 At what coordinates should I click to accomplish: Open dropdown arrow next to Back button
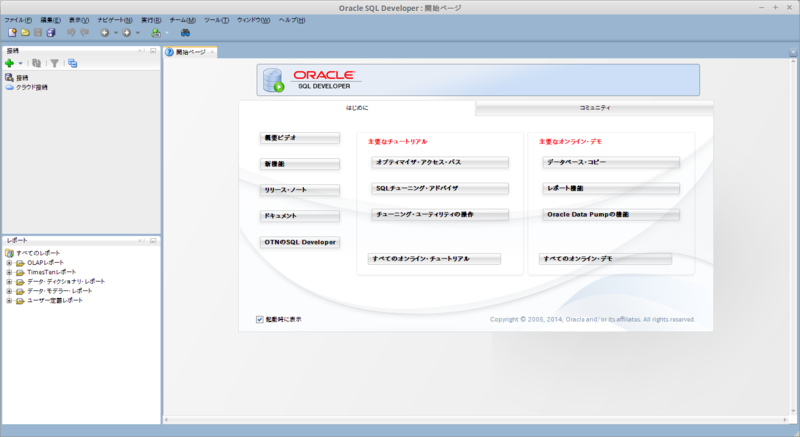click(116, 33)
